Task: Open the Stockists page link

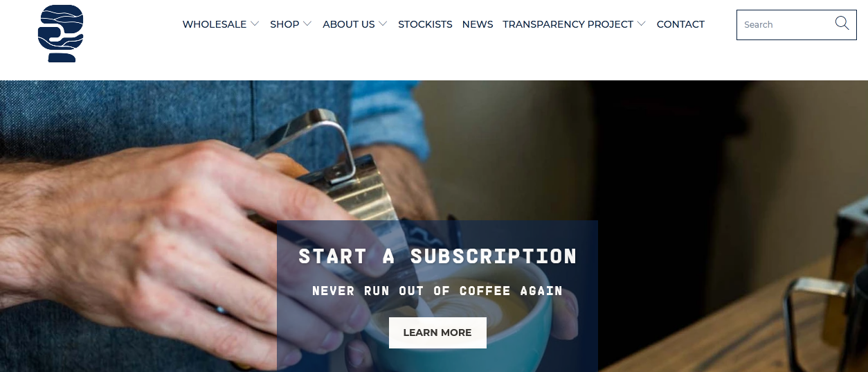Action: coord(425,24)
